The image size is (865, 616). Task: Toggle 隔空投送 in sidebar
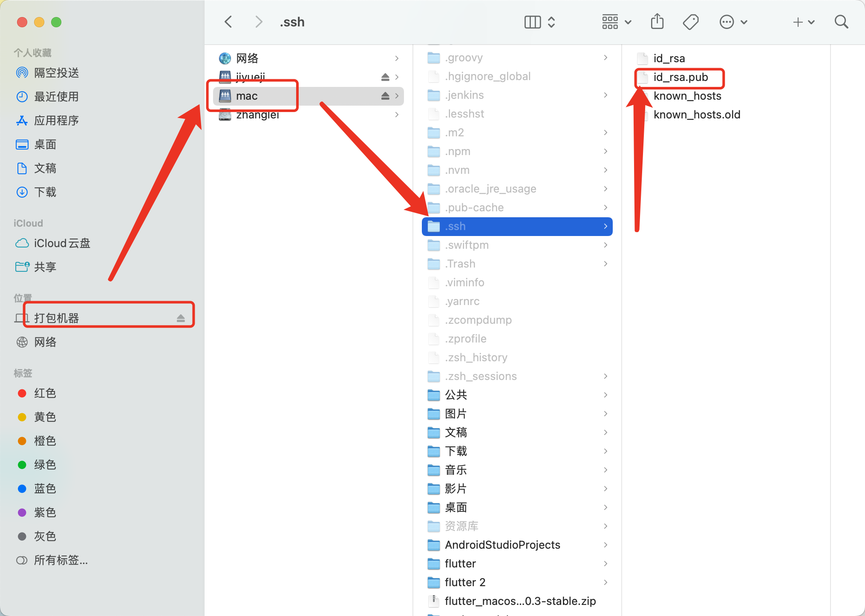57,72
